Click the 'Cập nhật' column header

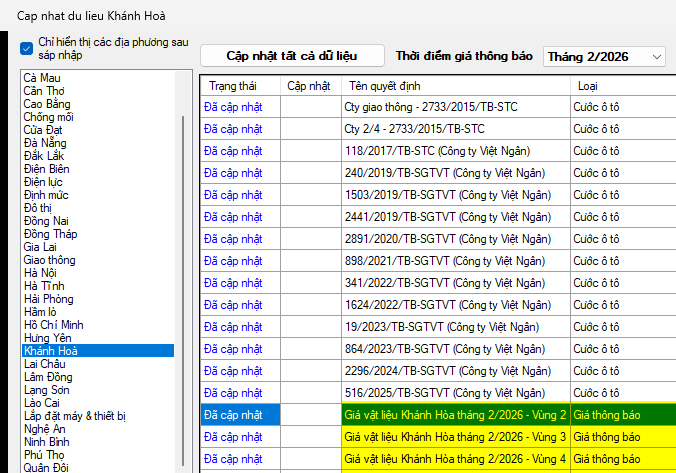308,86
